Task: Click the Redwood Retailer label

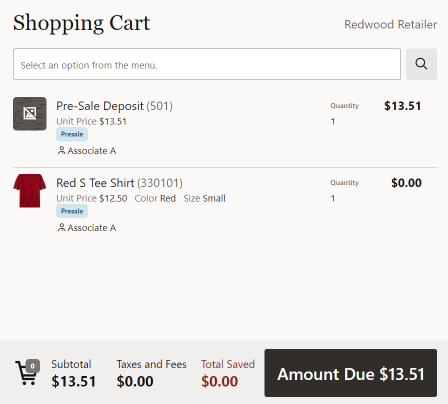Action: 390,24
